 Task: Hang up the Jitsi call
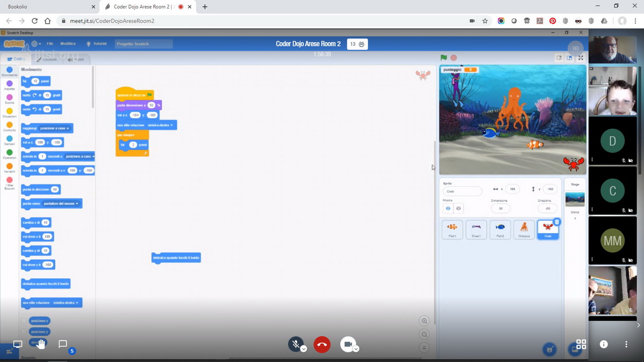(322, 344)
